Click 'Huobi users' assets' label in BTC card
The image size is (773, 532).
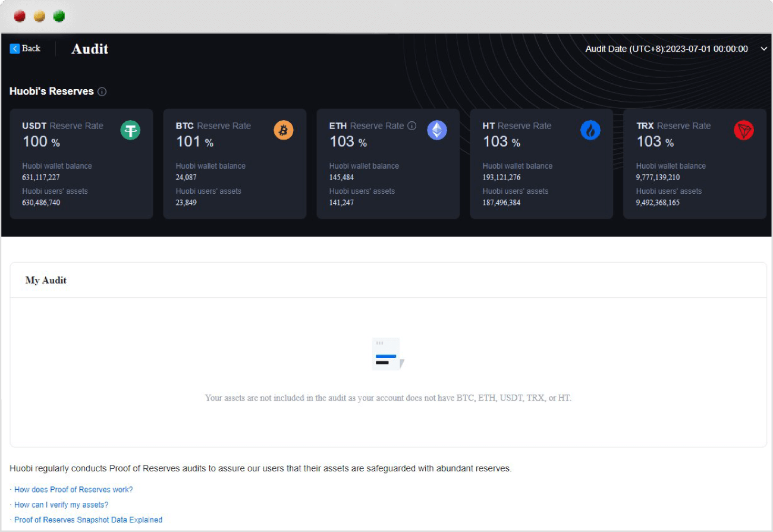(209, 191)
